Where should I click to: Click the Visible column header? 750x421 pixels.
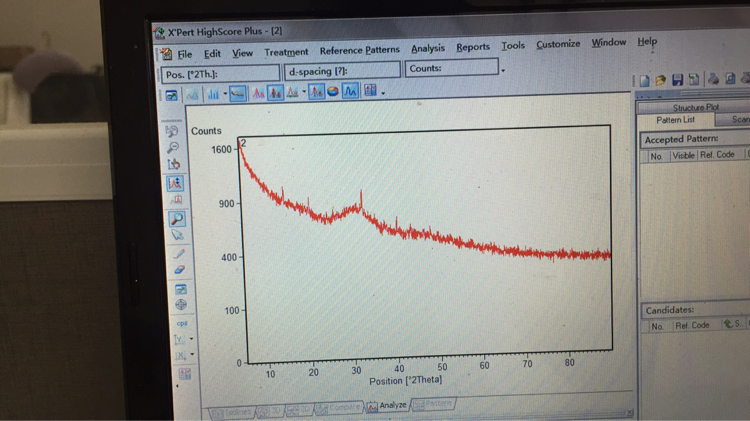click(683, 155)
